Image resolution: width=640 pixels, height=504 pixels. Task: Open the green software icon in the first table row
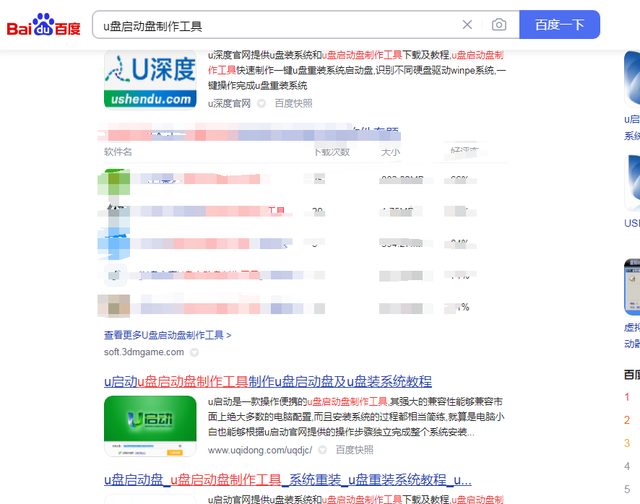pyautogui.click(x=114, y=181)
